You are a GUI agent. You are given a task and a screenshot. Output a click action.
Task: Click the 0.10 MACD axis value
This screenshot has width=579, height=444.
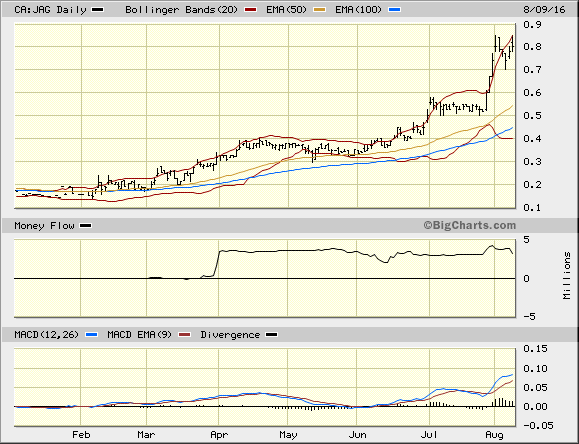(x=535, y=368)
